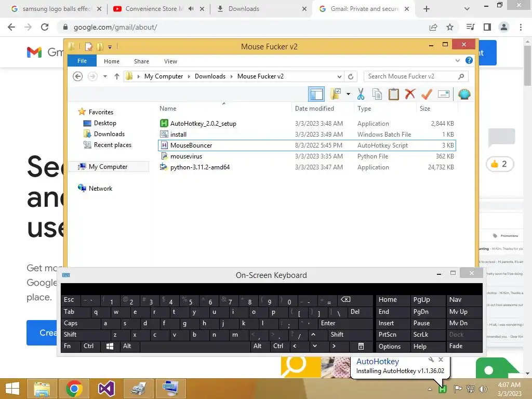Open the File ribbon tab

pyautogui.click(x=82, y=61)
